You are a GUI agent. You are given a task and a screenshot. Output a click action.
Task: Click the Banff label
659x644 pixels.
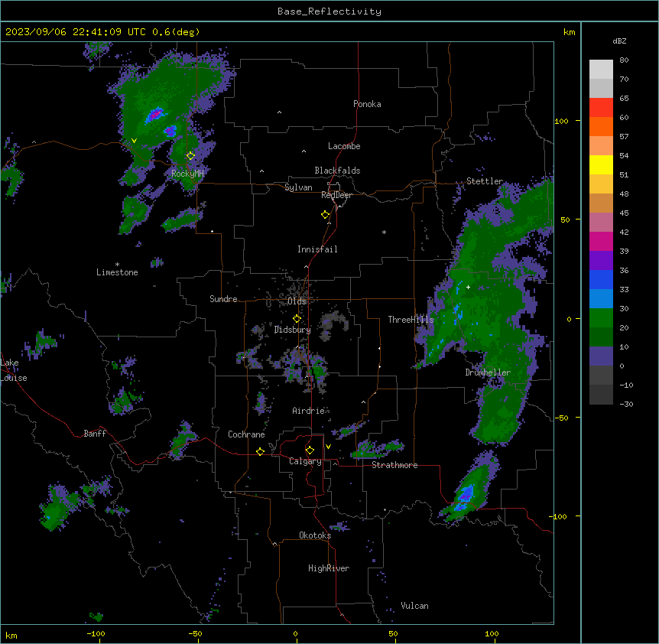(95, 434)
